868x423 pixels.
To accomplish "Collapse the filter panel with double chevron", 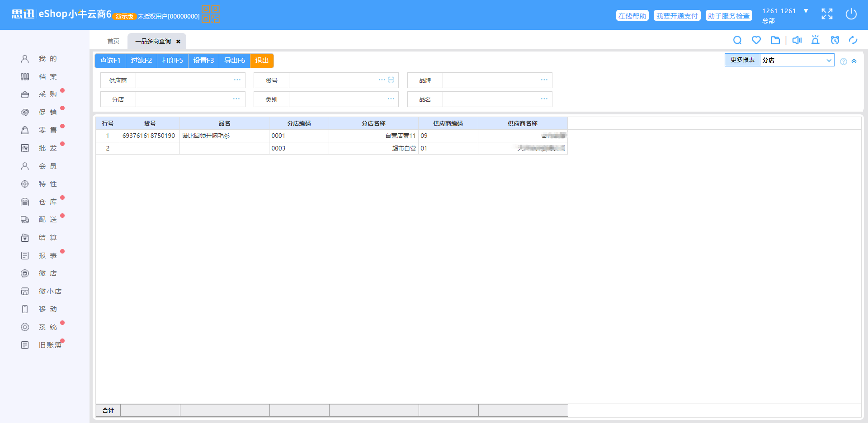I will click(854, 61).
